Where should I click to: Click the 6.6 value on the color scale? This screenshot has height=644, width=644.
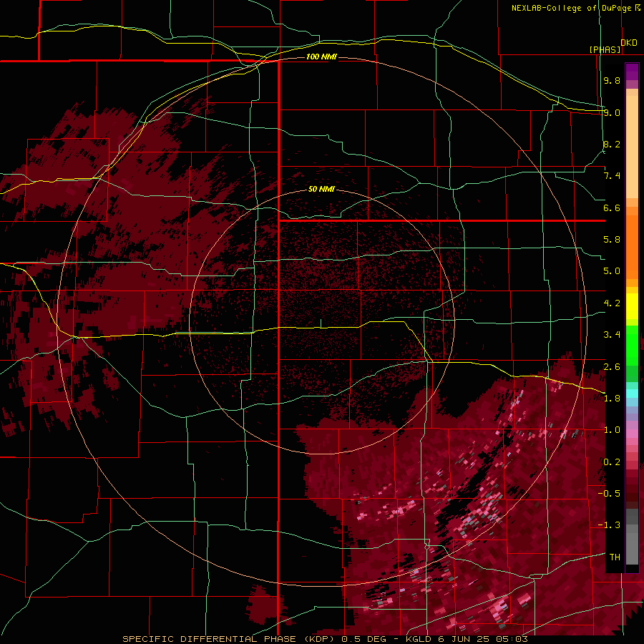612,208
